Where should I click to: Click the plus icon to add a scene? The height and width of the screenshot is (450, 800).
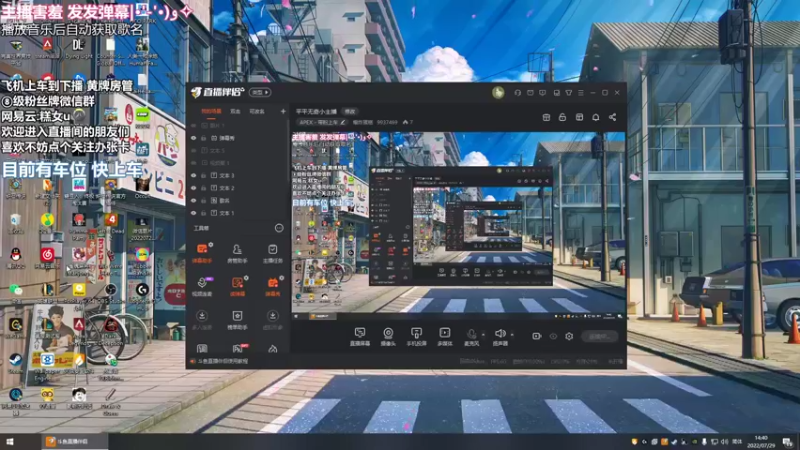[x=283, y=111]
